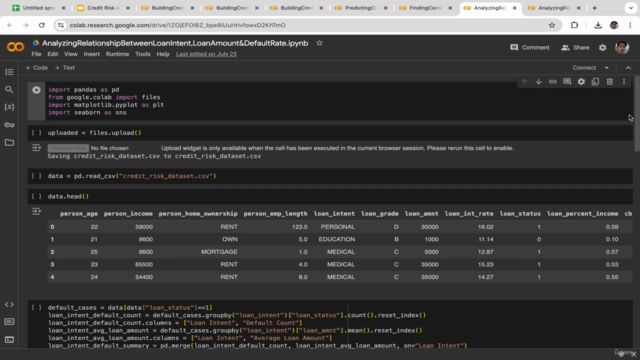This screenshot has width=640, height=360.
Task: Open Last edited on July 25 link
Action: coord(206,54)
